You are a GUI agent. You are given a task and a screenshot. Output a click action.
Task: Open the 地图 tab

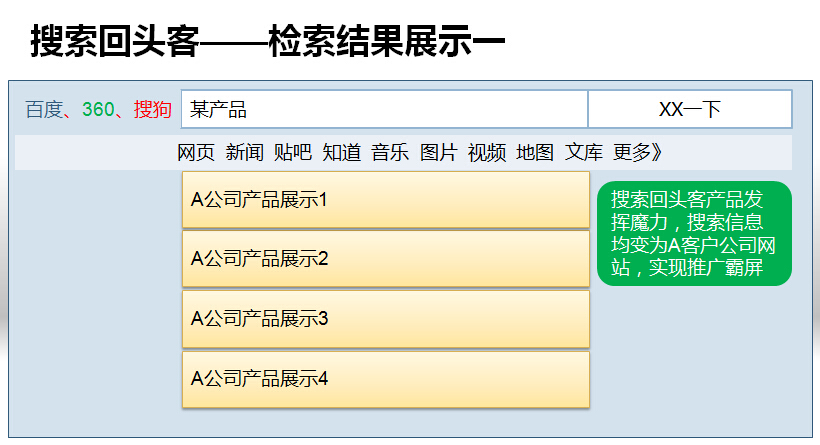[x=535, y=153]
